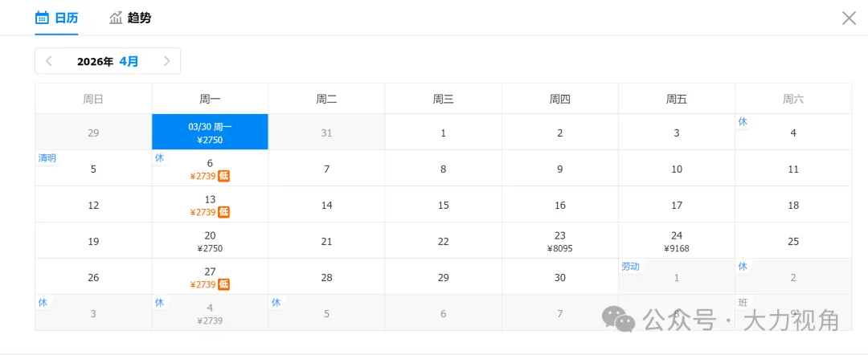Image resolution: width=868 pixels, height=355 pixels.
Task: Pick April 23 priced ¥8095
Action: (x=560, y=242)
